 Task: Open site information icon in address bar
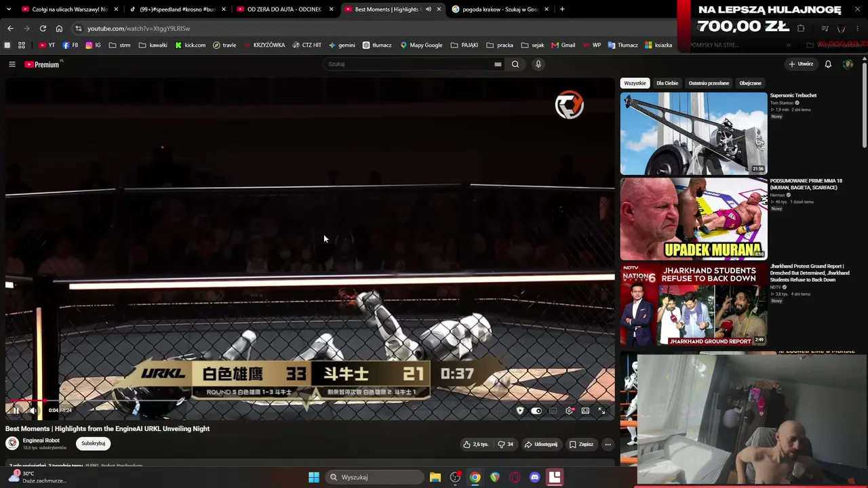79,28
